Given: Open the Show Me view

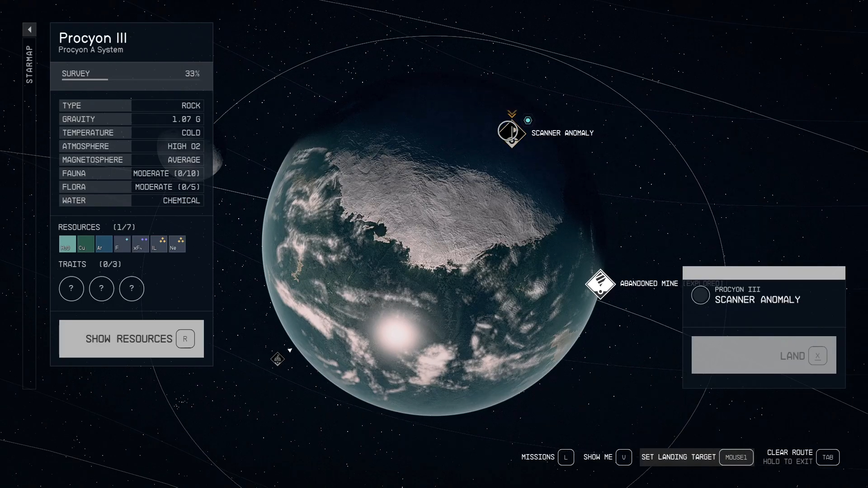Looking at the screenshot, I should pos(624,457).
